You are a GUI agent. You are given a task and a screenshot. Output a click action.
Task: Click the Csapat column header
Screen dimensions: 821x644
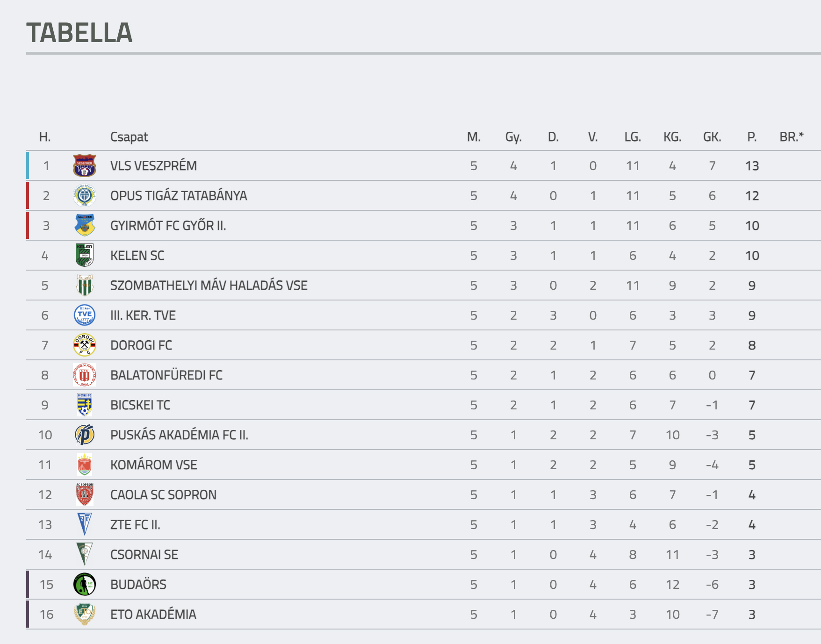point(129,137)
